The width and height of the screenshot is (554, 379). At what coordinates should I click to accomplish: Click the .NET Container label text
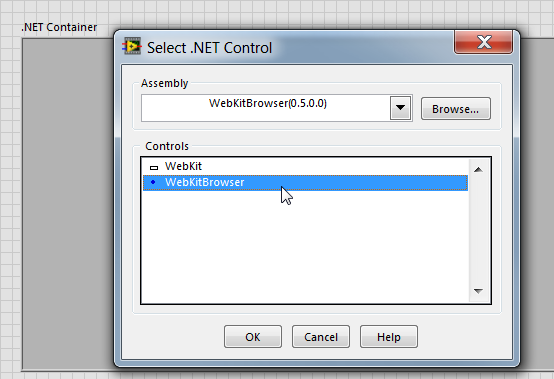[x=59, y=27]
